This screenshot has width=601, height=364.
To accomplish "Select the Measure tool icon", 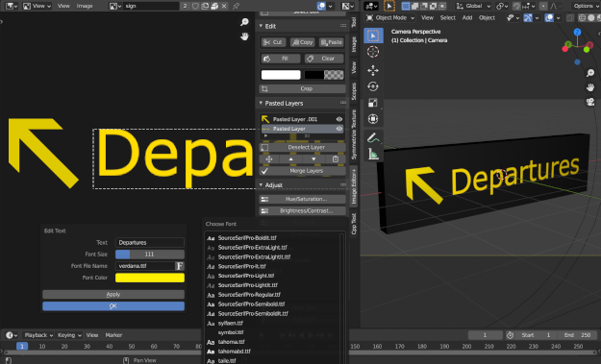I will click(x=373, y=154).
